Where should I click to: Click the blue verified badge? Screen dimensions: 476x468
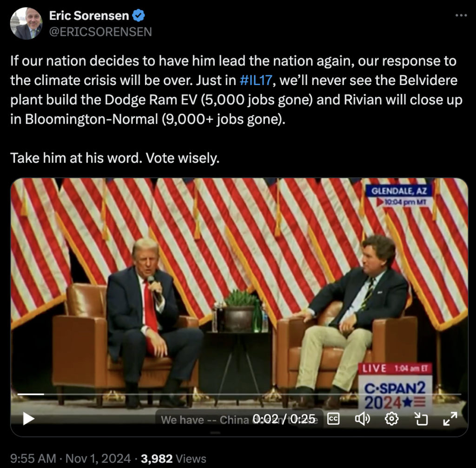[139, 16]
